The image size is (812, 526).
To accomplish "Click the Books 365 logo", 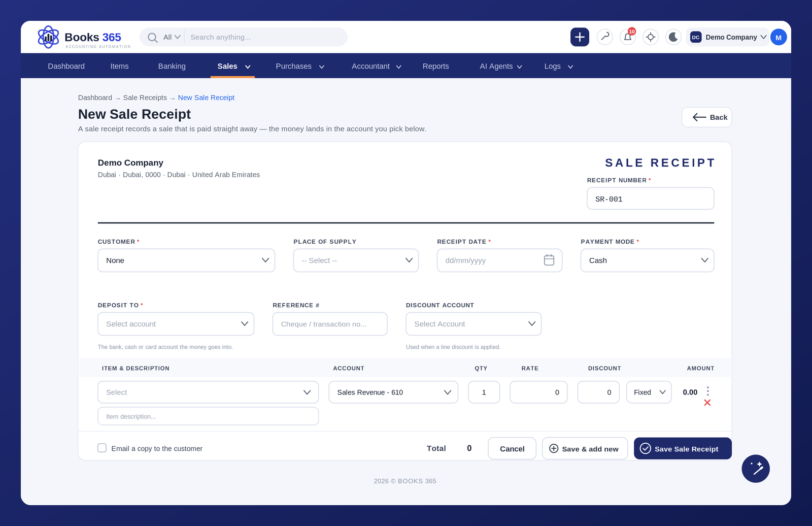I will (84, 37).
